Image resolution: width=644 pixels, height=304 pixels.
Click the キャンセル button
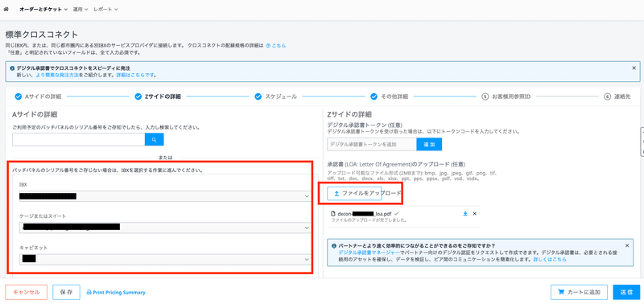tap(27, 293)
